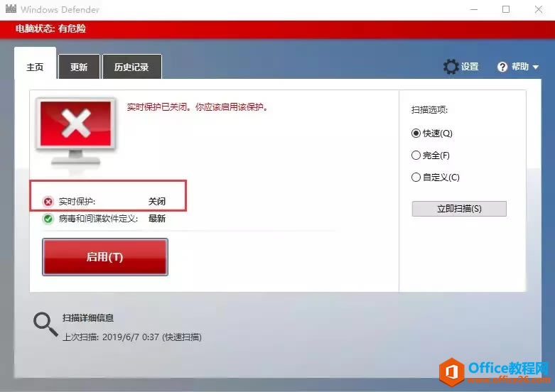Screen dimensions: 555x392
Task: Open 设置 via the gear icon
Action: (451, 67)
